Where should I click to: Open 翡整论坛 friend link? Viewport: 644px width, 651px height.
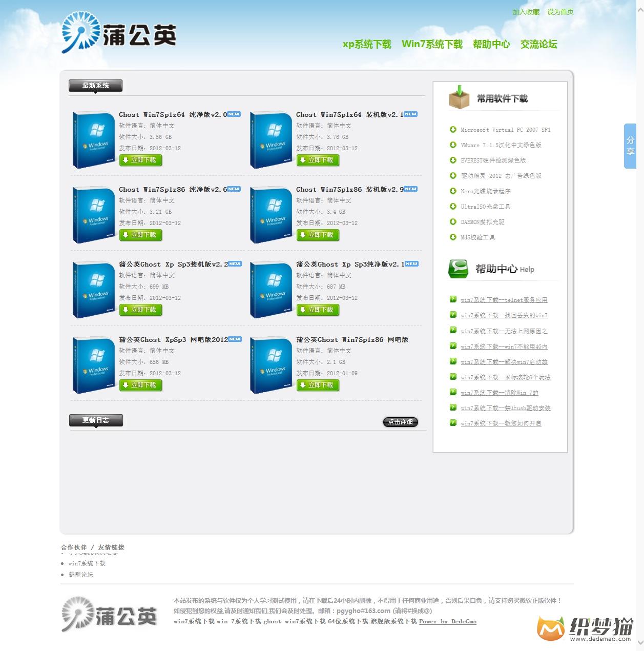(x=81, y=575)
